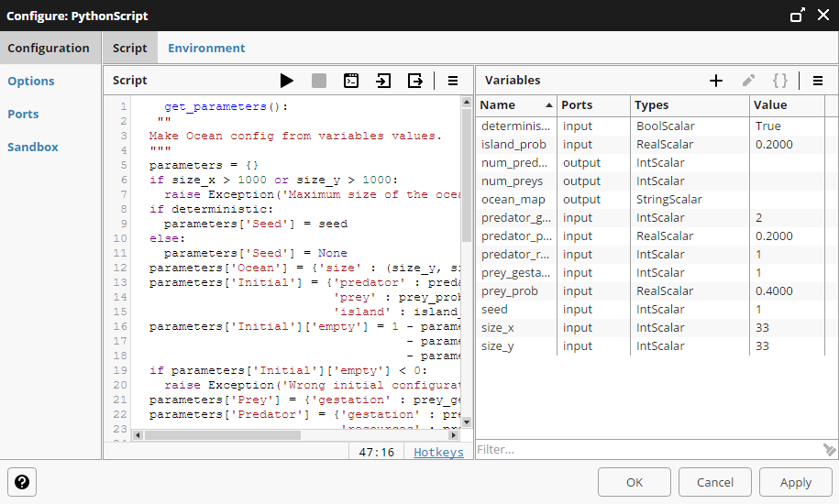Select the prey_gesta... variable name
The width and height of the screenshot is (839, 504).
tap(515, 272)
